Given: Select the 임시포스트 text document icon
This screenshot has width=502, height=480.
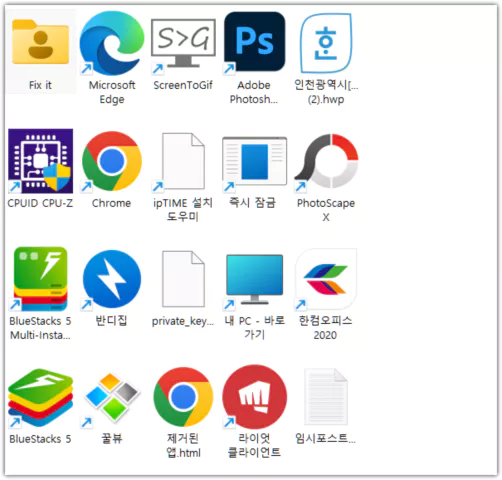Looking at the screenshot, I should 326,397.
